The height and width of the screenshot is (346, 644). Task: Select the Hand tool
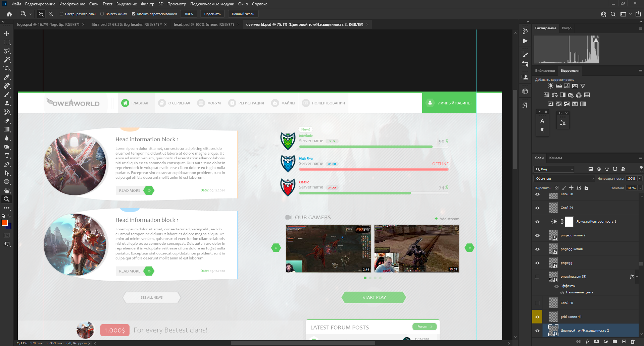coord(6,190)
